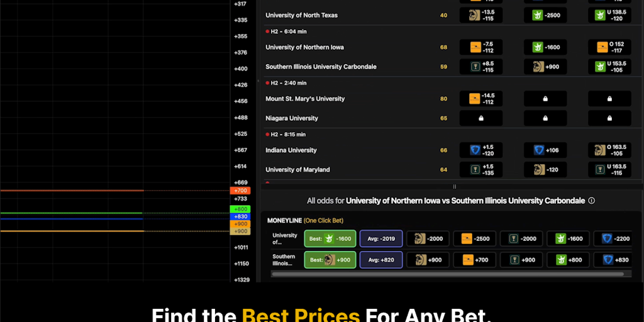The height and width of the screenshot is (322, 644).
Task: Click the blue +830 chart price tag
Action: 240,216
